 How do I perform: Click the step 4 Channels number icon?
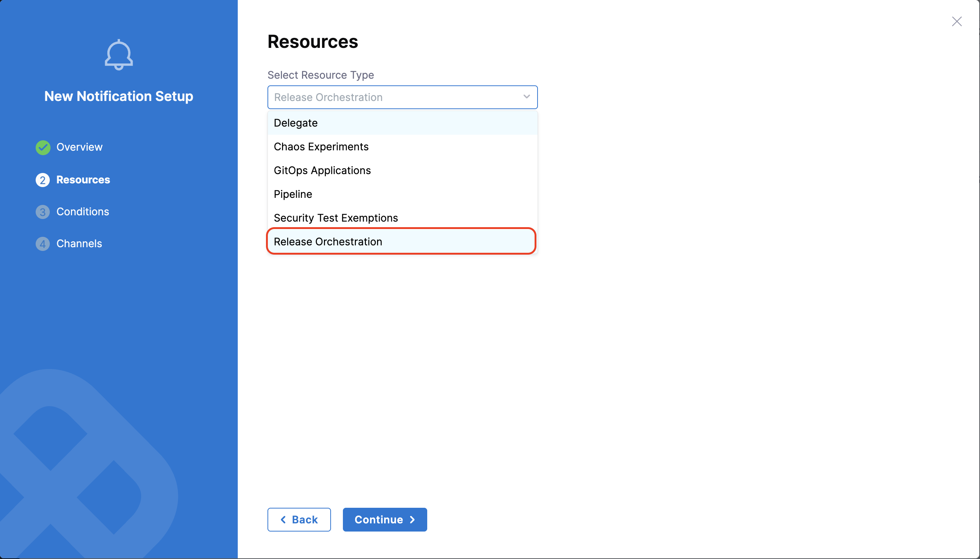click(43, 244)
